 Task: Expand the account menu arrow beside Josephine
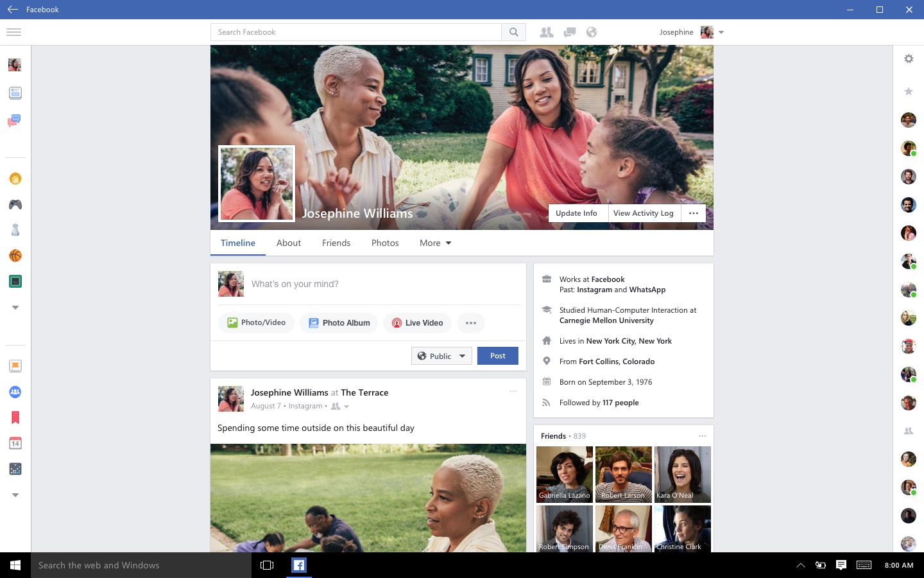coord(721,32)
